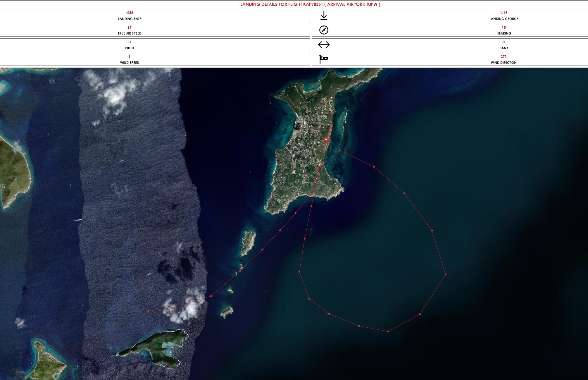
Task: Click the compass heading icon
Action: click(x=324, y=30)
